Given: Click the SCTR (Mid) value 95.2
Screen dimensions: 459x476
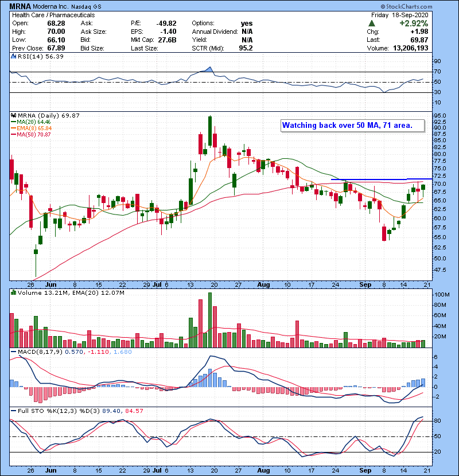Looking at the screenshot, I should click(x=246, y=48).
